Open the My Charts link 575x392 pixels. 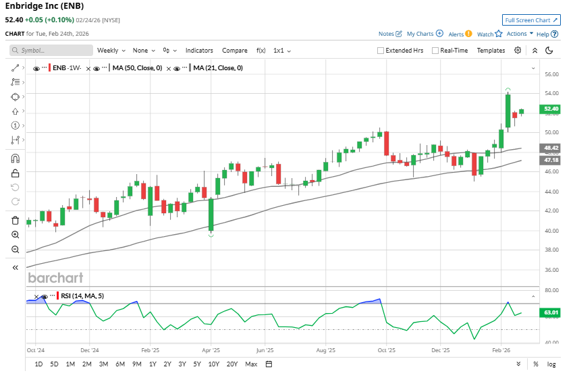[425, 33]
